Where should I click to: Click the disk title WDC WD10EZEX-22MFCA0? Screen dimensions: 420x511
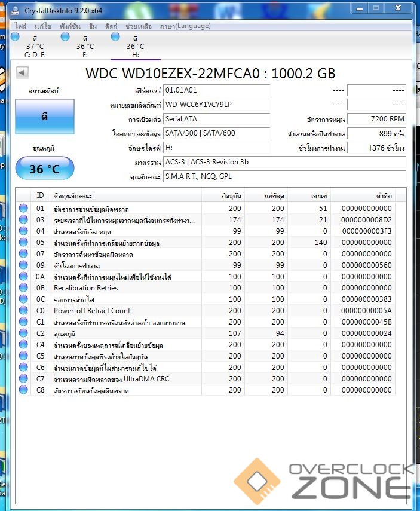[173, 74]
